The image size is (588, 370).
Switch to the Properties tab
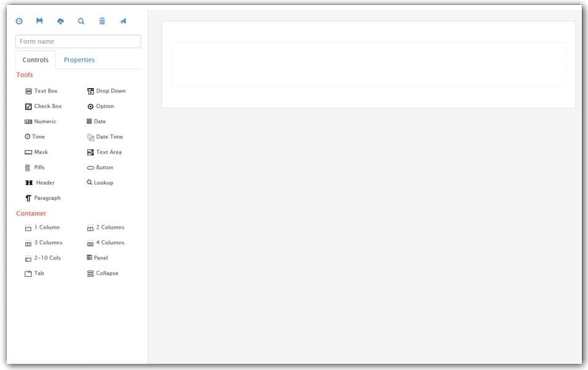79,60
